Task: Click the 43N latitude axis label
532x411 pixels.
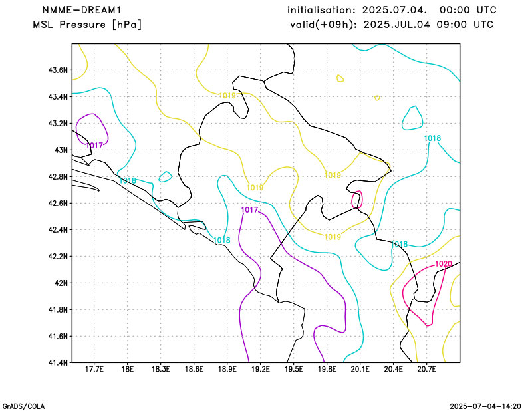Action: (x=61, y=150)
